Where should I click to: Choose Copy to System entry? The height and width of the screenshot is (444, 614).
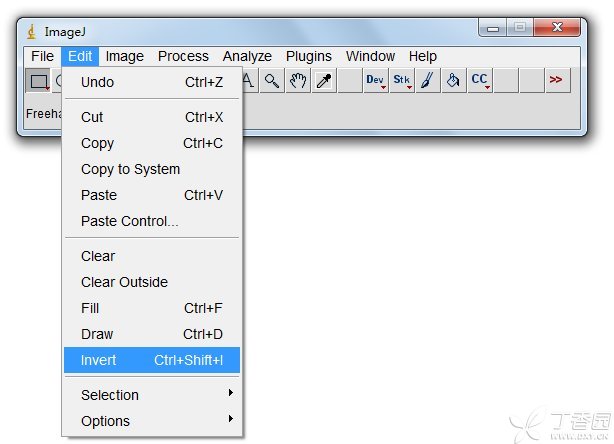152,169
